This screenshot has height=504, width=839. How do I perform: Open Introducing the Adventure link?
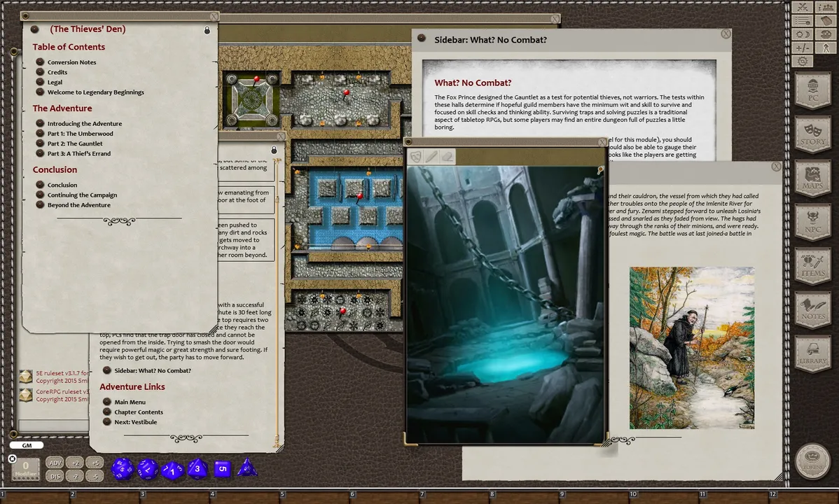pyautogui.click(x=85, y=124)
